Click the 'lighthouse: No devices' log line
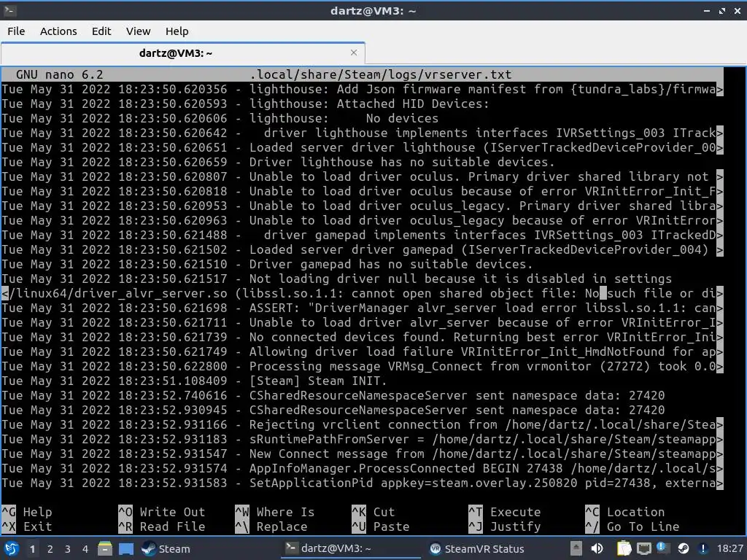The height and width of the screenshot is (560, 747). click(x=220, y=119)
